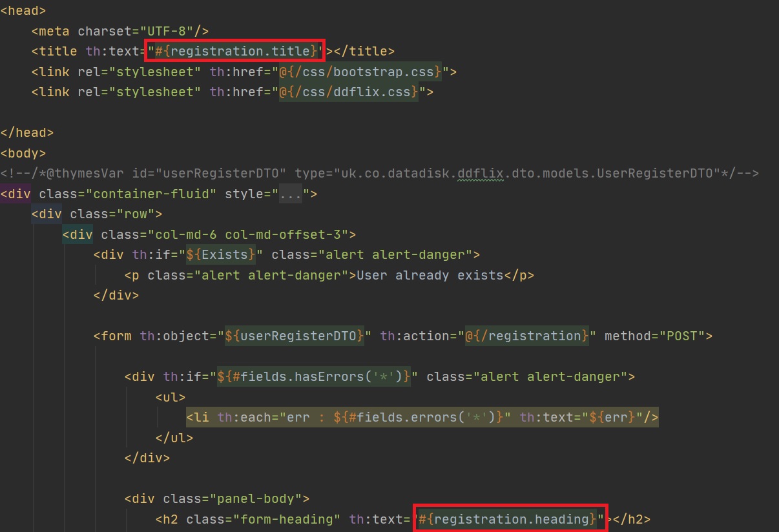Click the ${userRegisterDTO} form object expression

coord(295,336)
